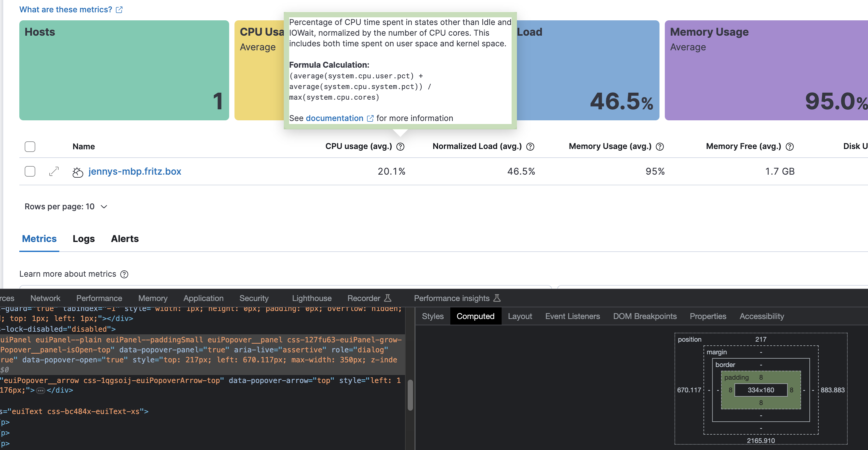Open the Network panel in DevTools

pyautogui.click(x=45, y=298)
